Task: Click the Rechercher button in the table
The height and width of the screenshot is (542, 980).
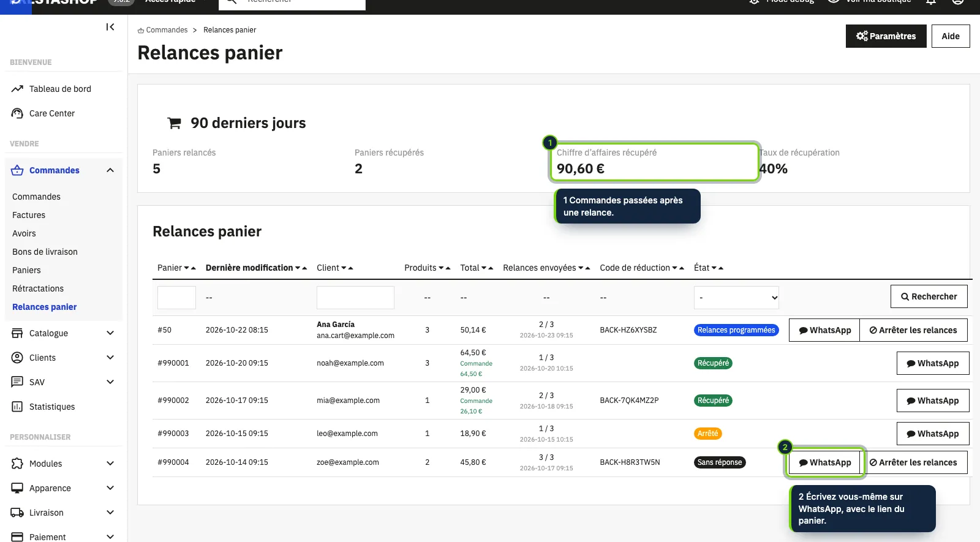Action: click(x=929, y=296)
